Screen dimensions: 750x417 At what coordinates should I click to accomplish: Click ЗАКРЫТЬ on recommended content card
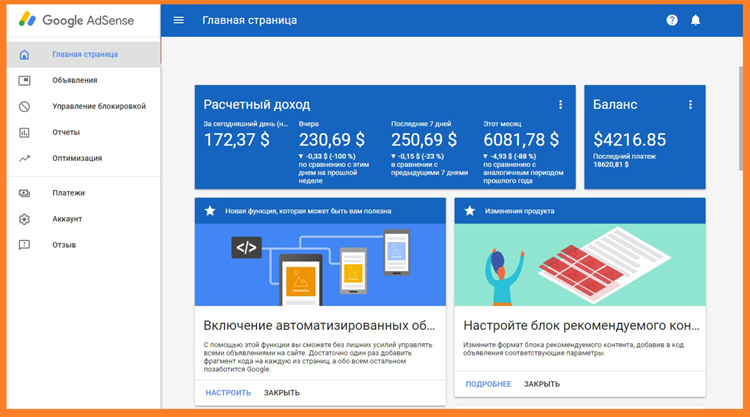point(541,384)
